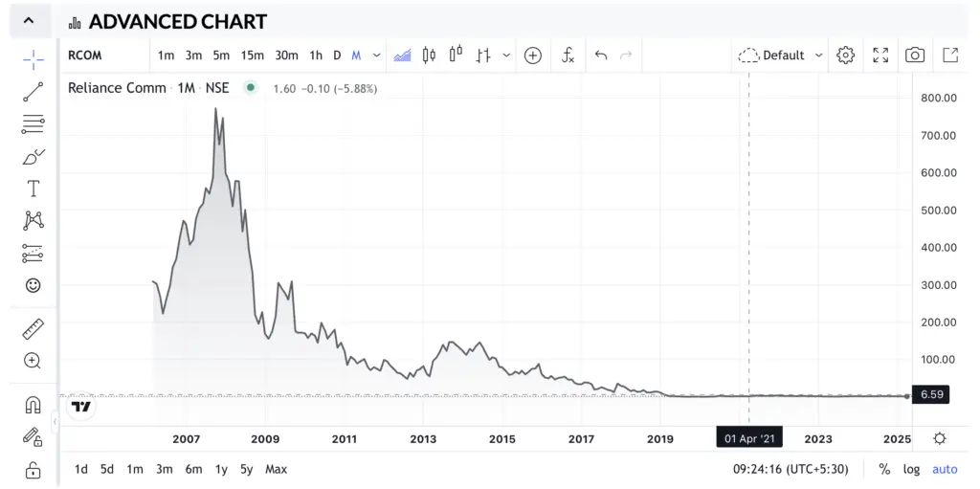980x489 pixels.
Task: Select the trend line drawing tool
Action: point(33,92)
